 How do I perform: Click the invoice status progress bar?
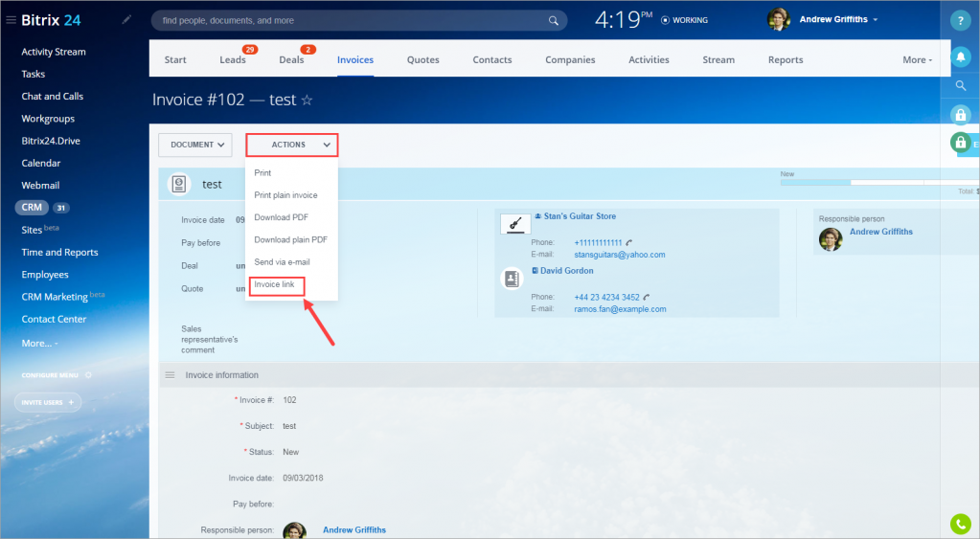click(880, 182)
